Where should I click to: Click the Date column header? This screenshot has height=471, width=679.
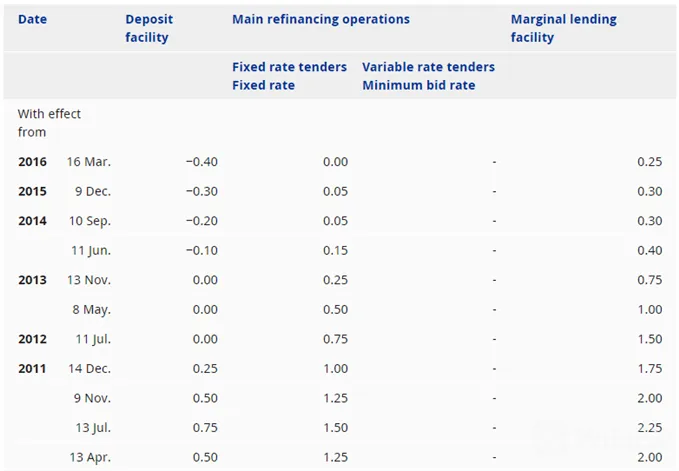click(32, 19)
